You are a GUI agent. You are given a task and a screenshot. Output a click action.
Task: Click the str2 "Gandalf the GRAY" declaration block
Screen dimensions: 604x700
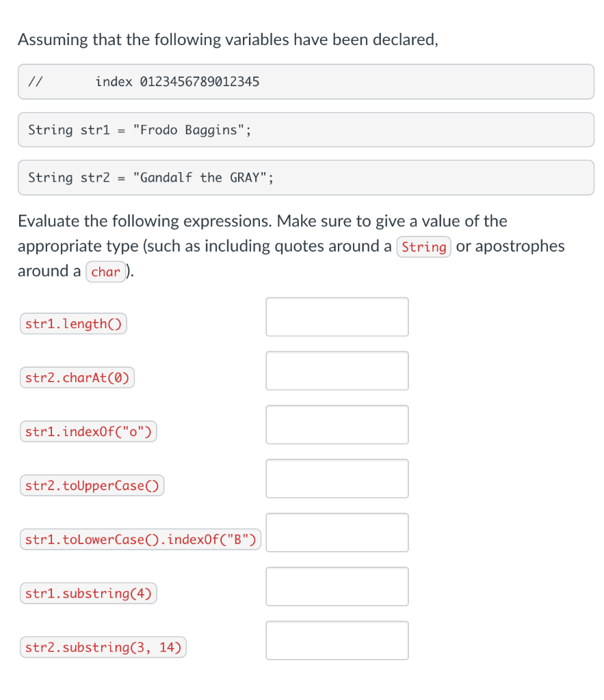pyautogui.click(x=306, y=178)
